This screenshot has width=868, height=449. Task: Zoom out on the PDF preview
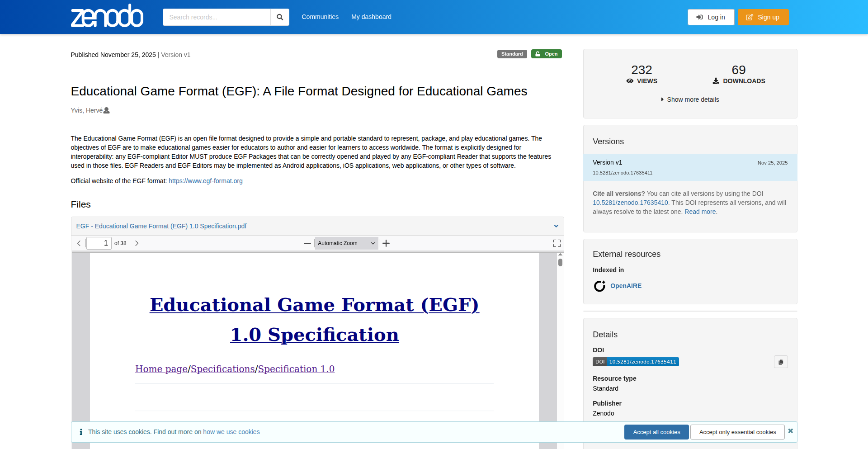point(307,243)
